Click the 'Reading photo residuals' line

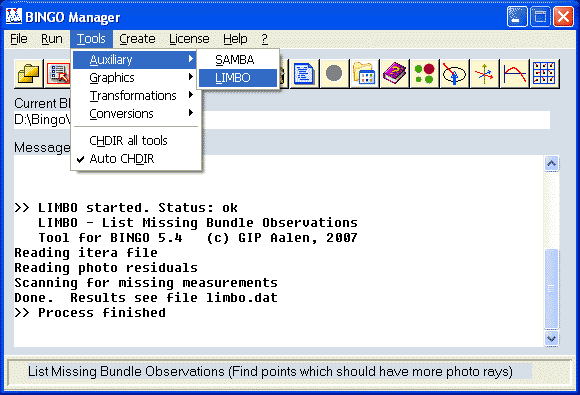106,268
